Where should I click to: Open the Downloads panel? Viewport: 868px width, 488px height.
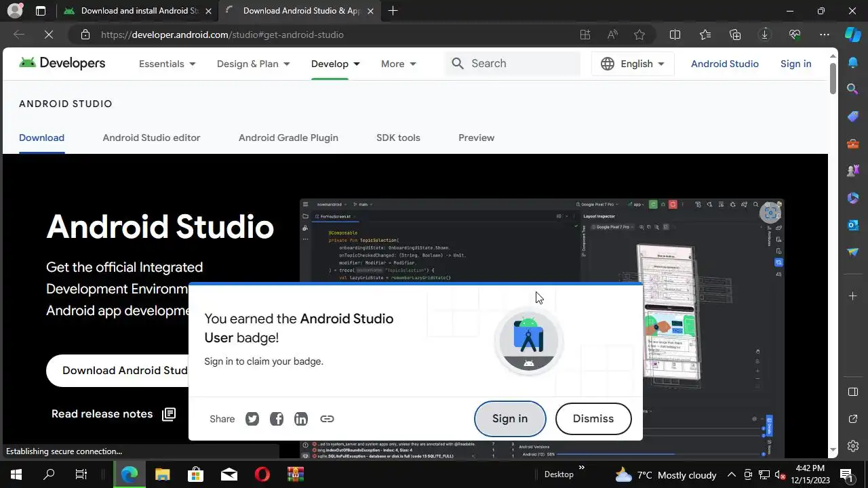765,35
